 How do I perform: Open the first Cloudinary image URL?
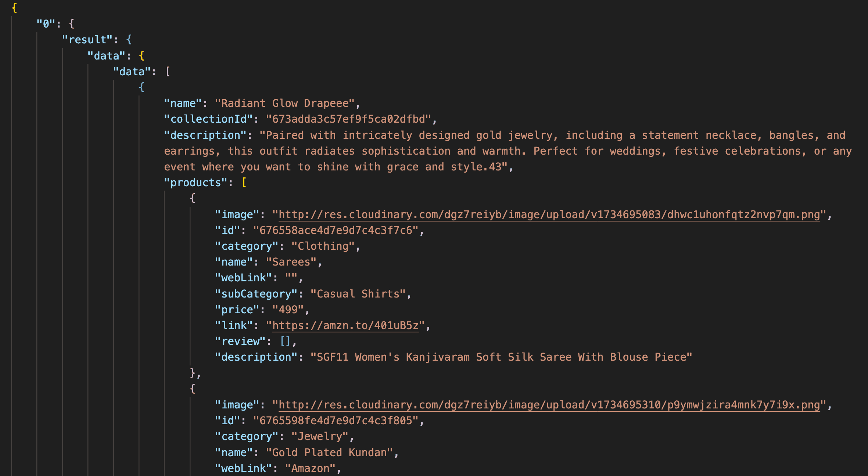549,214
